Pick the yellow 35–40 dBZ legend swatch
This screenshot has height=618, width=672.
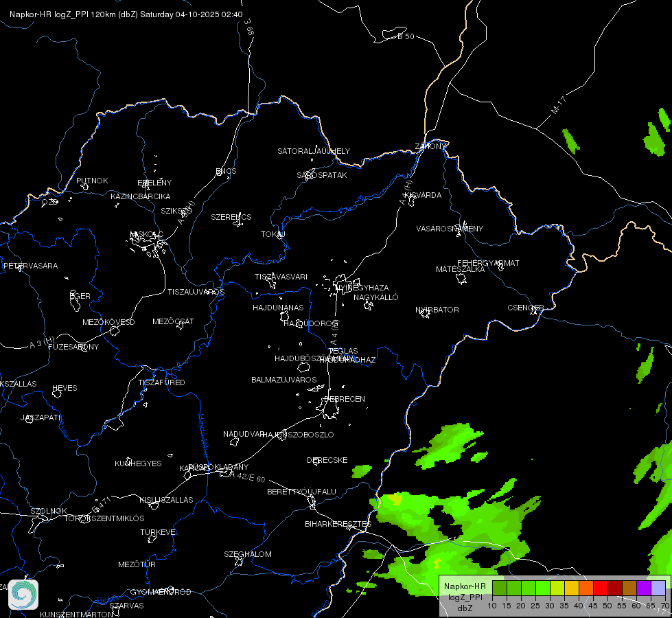[572, 588]
